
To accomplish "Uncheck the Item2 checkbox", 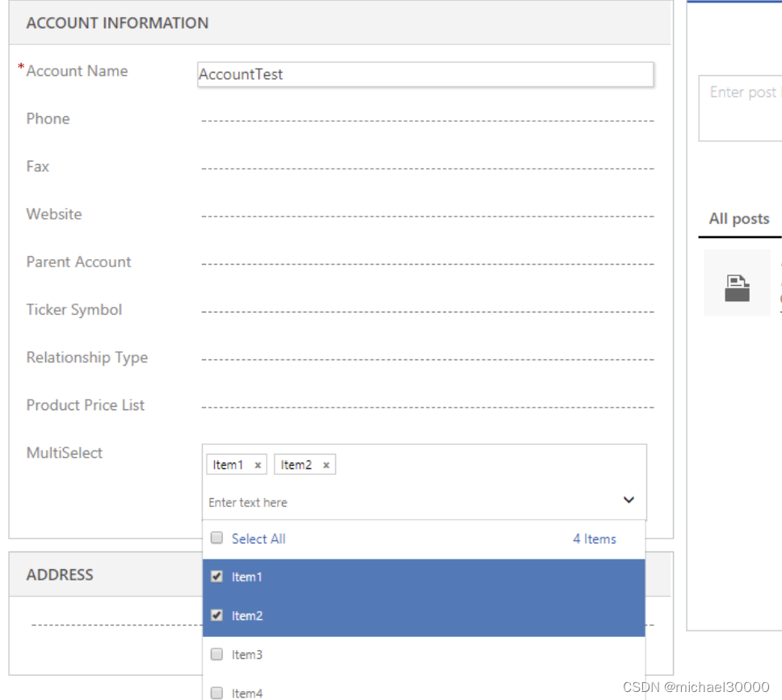I will point(217,615).
